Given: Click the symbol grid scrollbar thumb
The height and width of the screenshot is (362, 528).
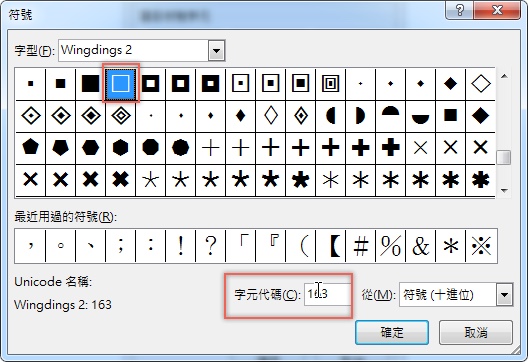Looking at the screenshot, I should (504, 157).
